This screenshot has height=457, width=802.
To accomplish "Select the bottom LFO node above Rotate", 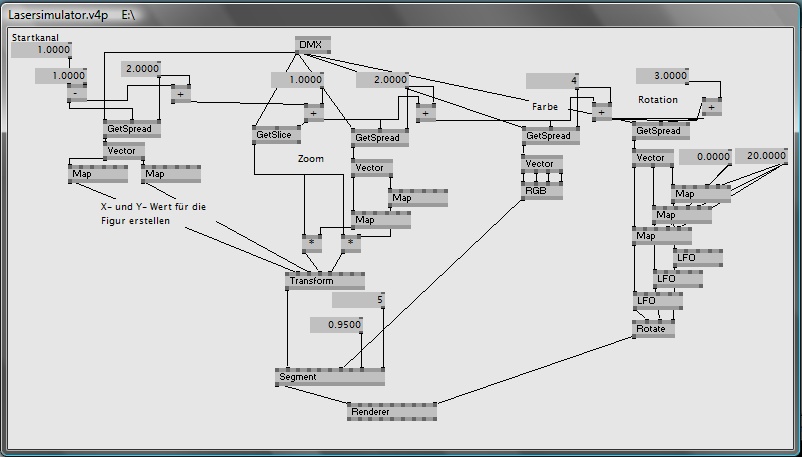I will tap(658, 300).
